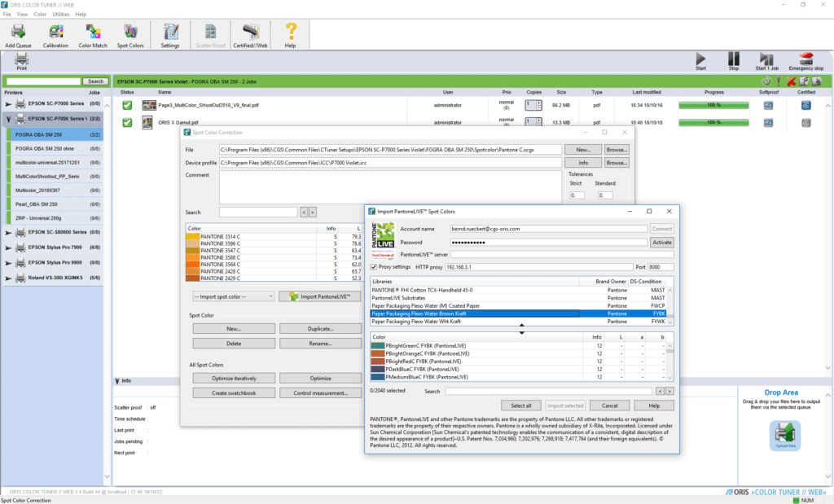Click the Add Queue toolbar icon
This screenshot has height=504, width=834.
tap(19, 33)
